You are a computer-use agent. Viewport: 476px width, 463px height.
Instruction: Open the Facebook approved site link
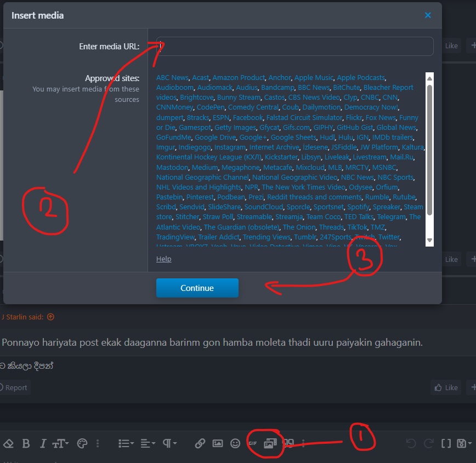click(x=248, y=117)
